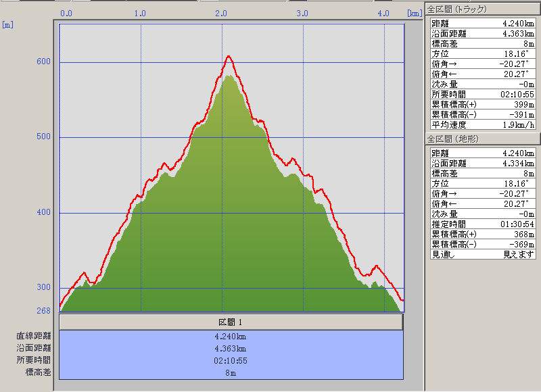Click the 02:10:55 cell below 区間 1
Screen dimensions: 541x392
pyautogui.click(x=231, y=360)
